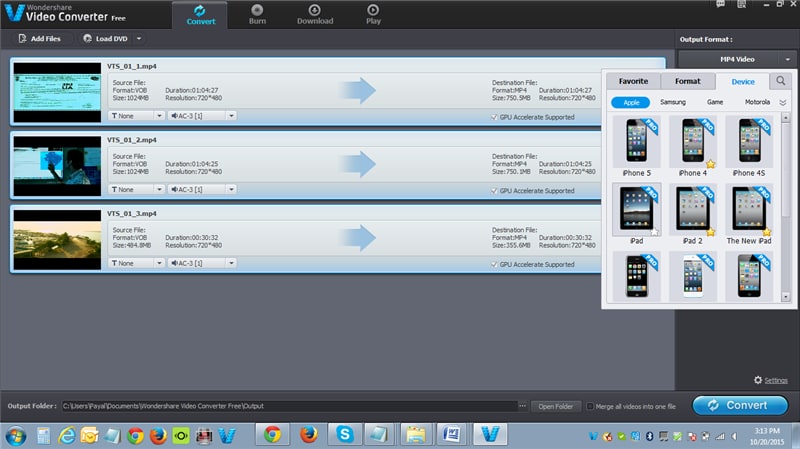Viewport: 800px width, 449px height.
Task: Switch to the Download tab
Action: pos(315,14)
